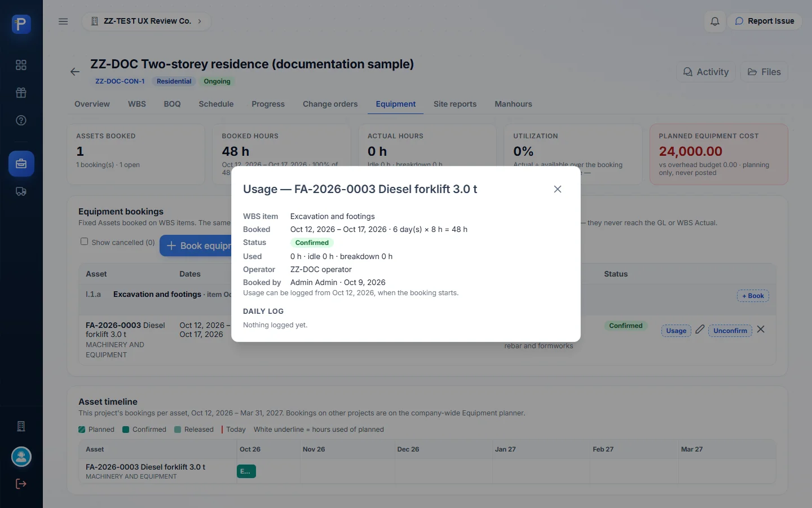Click the Jan 27 timeline column header
Viewport: 812px width, 508px height.
pos(505,449)
